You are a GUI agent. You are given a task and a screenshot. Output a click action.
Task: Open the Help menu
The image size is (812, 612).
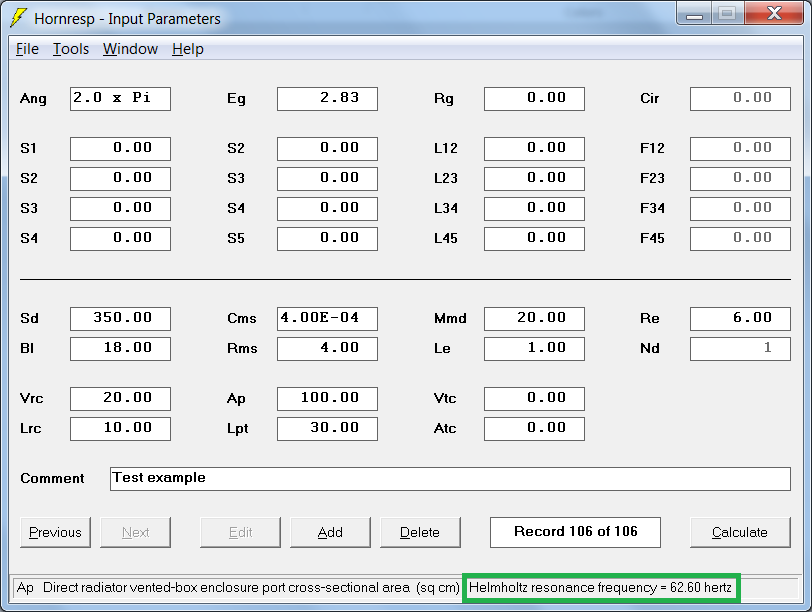pyautogui.click(x=187, y=49)
